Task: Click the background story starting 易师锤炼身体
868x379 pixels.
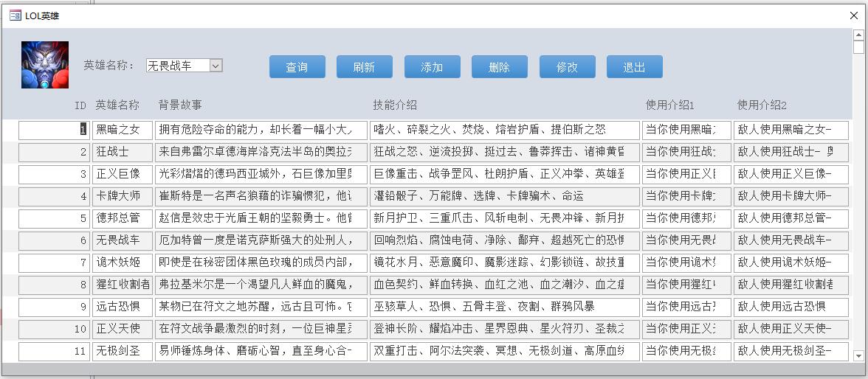Action: [x=261, y=351]
